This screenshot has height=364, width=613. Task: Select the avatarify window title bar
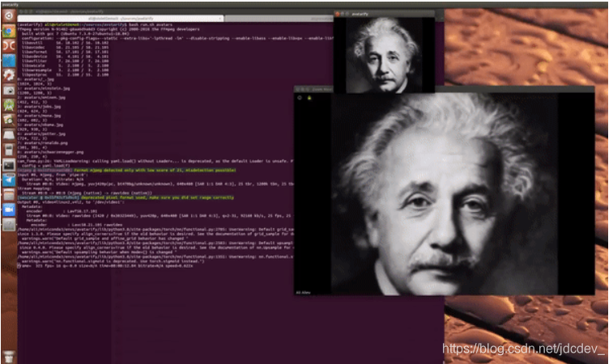tap(385, 14)
